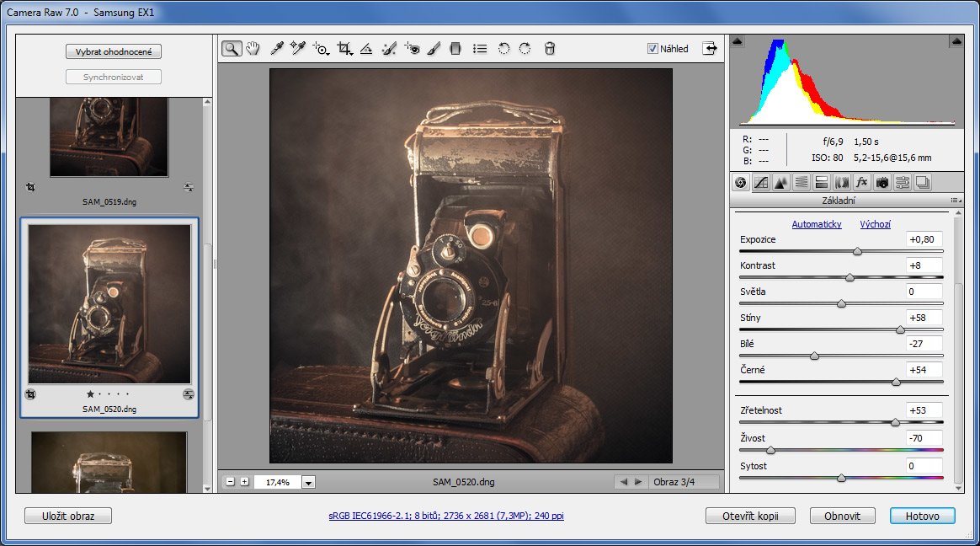
Task: Open the Effects (fx) panel tab
Action: (862, 183)
